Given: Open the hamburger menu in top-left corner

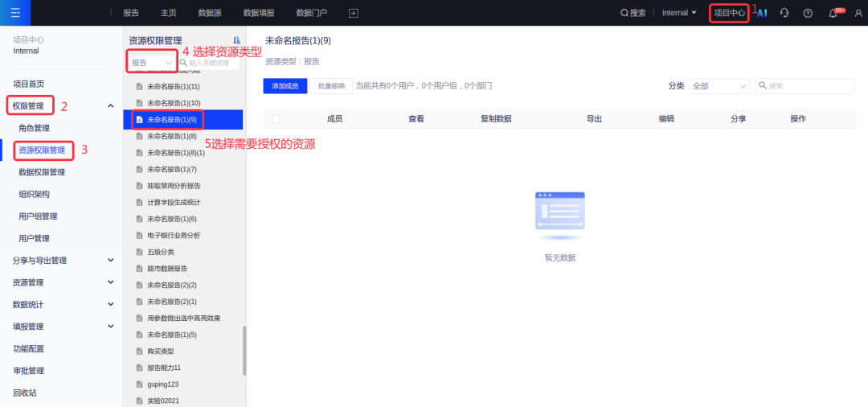Looking at the screenshot, I should (14, 13).
